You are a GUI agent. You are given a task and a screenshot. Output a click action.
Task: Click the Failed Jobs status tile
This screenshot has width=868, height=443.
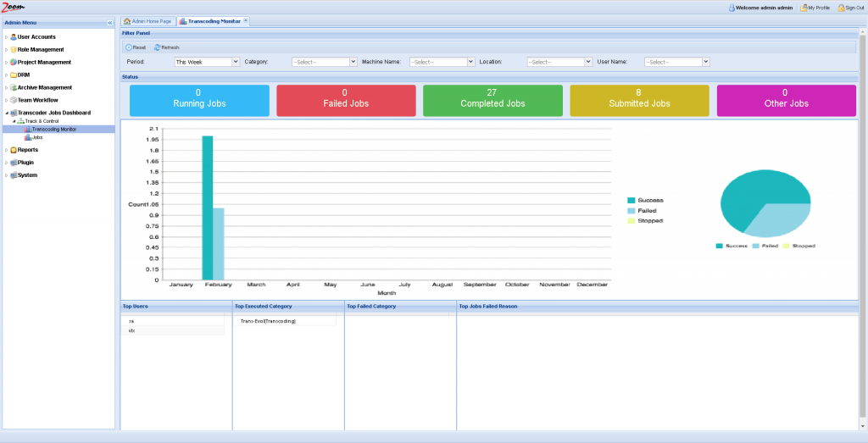tap(346, 100)
